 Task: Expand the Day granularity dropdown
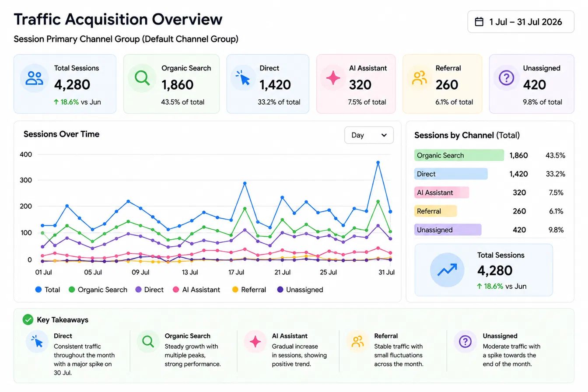coord(369,135)
